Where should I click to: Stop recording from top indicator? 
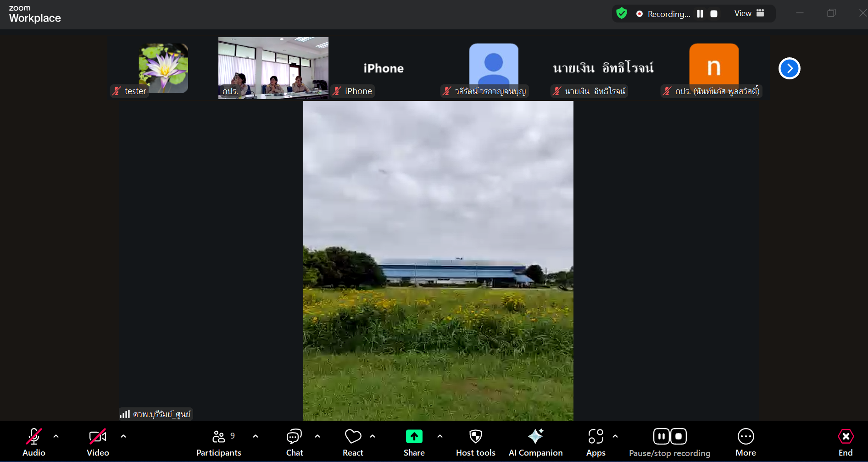click(x=714, y=14)
